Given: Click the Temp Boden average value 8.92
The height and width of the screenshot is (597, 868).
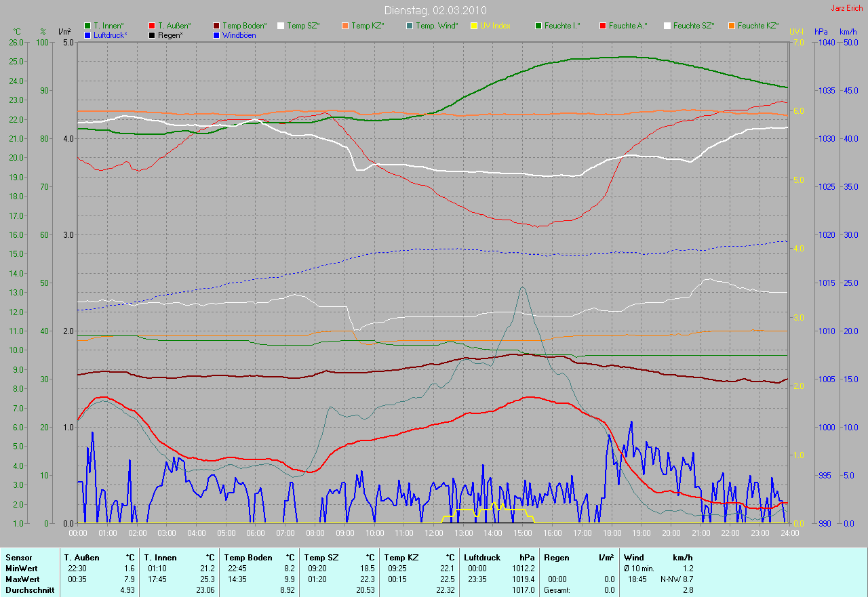Looking at the screenshot, I should [x=288, y=590].
